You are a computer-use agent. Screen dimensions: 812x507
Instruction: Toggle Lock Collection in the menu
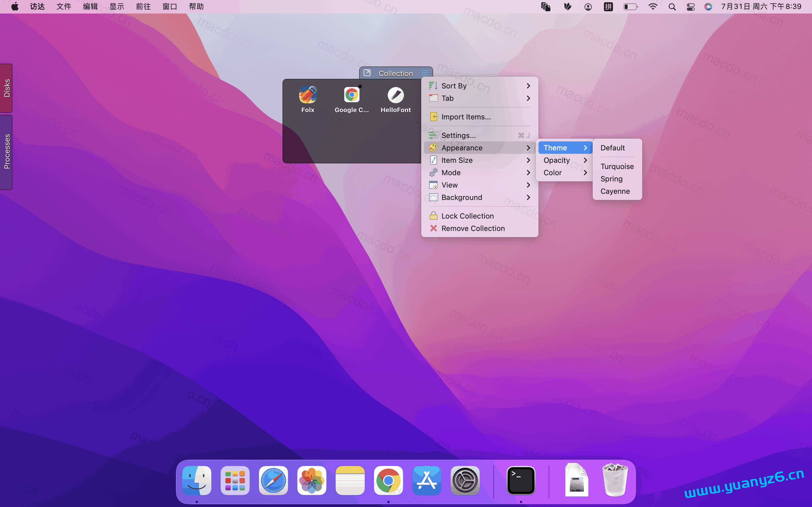467,215
